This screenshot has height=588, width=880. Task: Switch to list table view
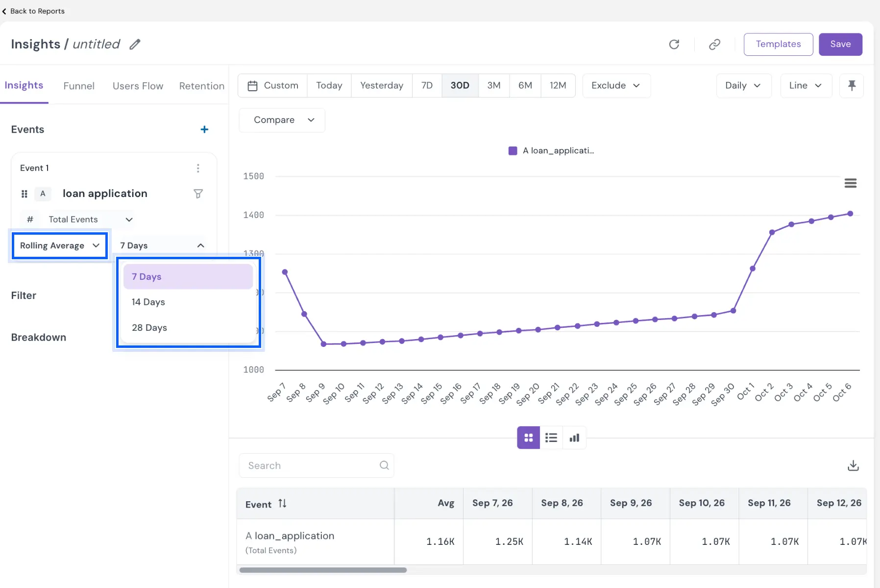tap(551, 438)
